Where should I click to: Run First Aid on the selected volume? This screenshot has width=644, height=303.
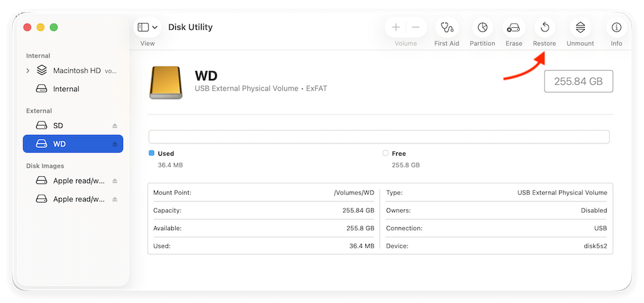pyautogui.click(x=446, y=28)
